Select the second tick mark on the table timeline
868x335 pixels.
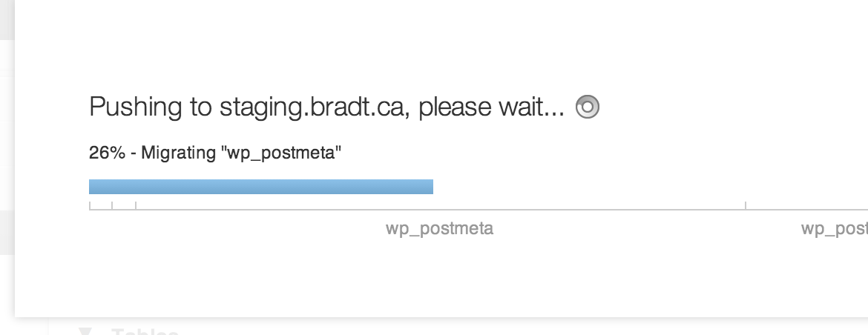pos(112,205)
